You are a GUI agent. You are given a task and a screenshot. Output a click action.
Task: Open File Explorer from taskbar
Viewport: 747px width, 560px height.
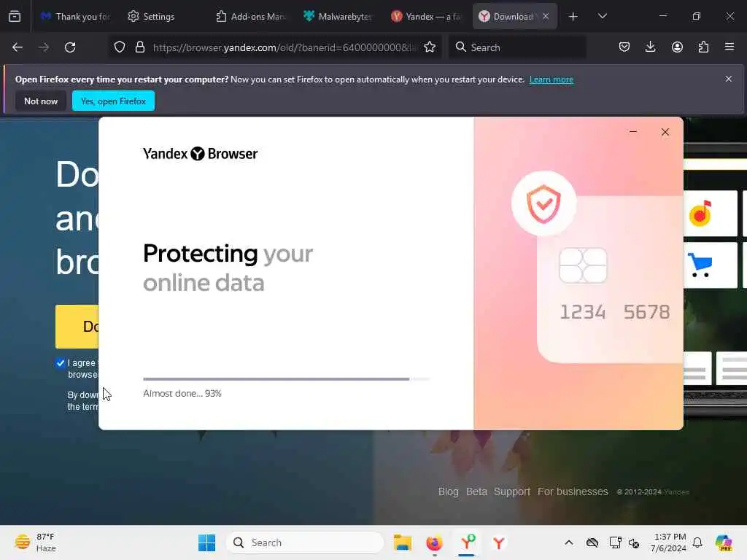pyautogui.click(x=403, y=542)
